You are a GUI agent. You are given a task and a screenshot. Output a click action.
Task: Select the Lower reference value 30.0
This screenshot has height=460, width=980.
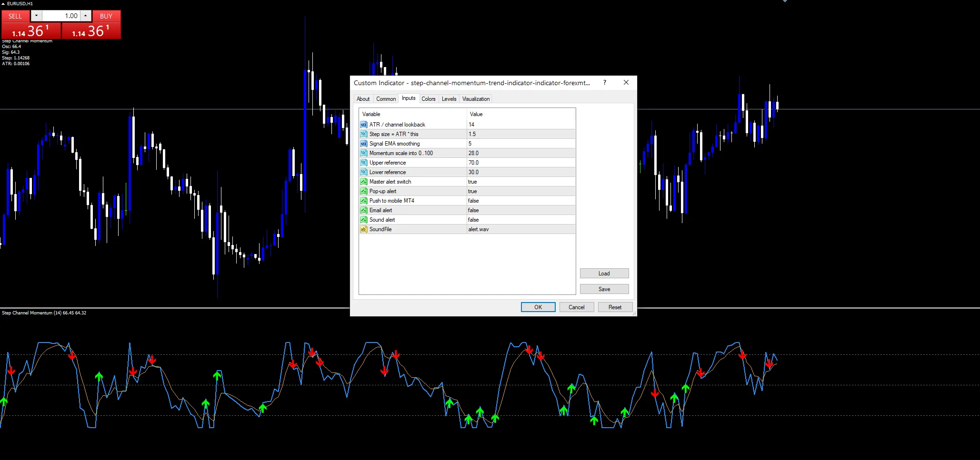521,172
